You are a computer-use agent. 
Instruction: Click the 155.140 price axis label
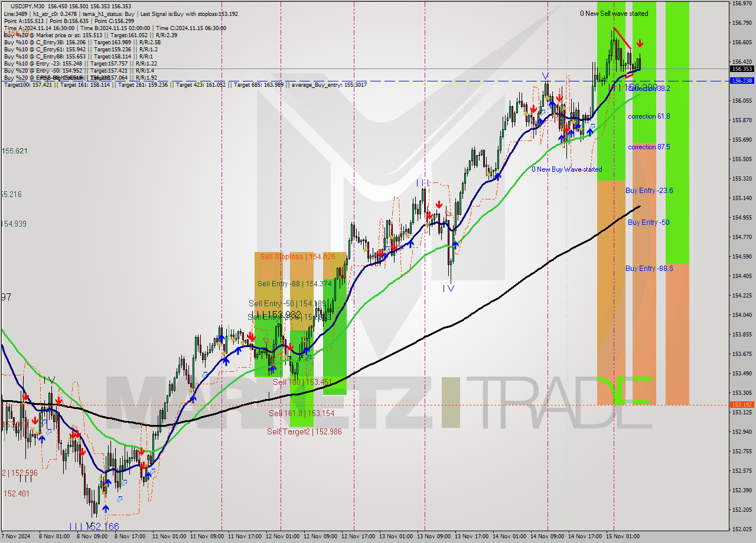click(742, 198)
